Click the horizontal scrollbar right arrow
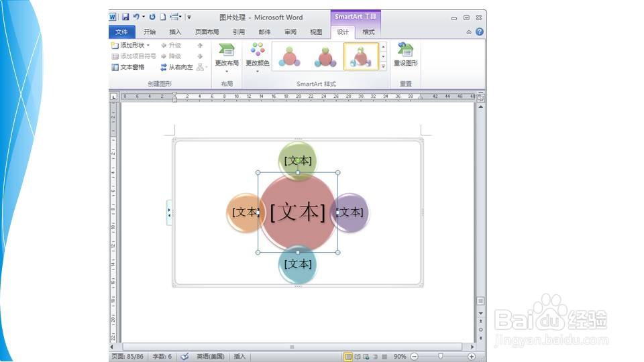Screen dimensions: 644x362 click(x=472, y=347)
